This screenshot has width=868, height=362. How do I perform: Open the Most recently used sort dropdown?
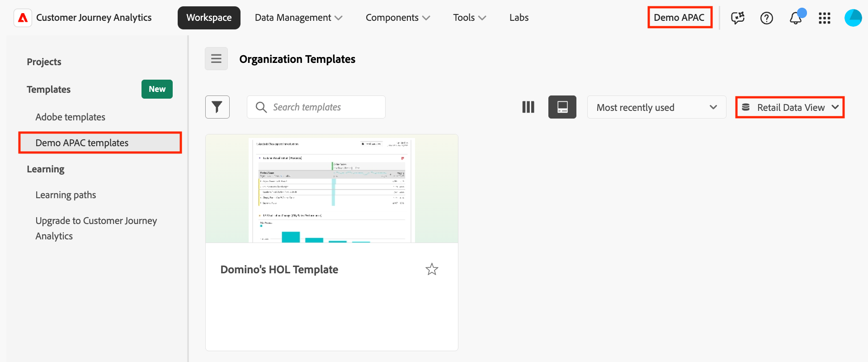click(656, 107)
